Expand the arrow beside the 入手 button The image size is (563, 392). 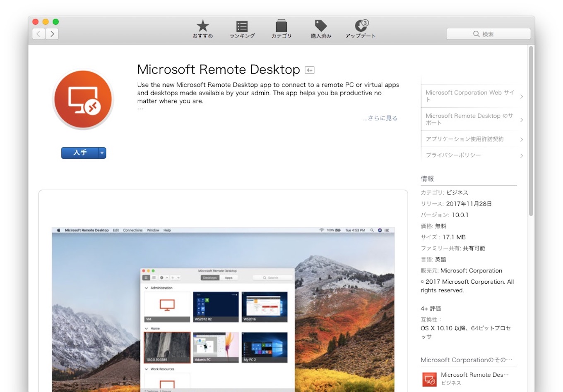click(x=102, y=153)
